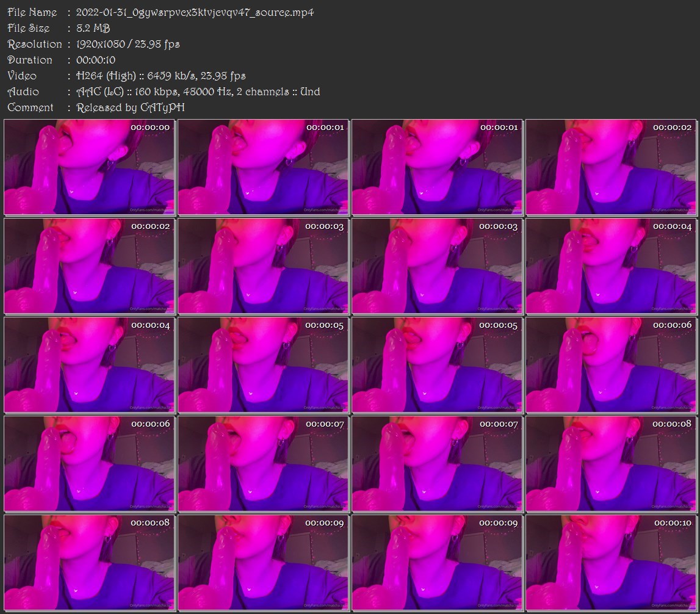The image size is (700, 614).
Task: Click the 00:00:00 timestamp overlay
Action: click(150, 128)
